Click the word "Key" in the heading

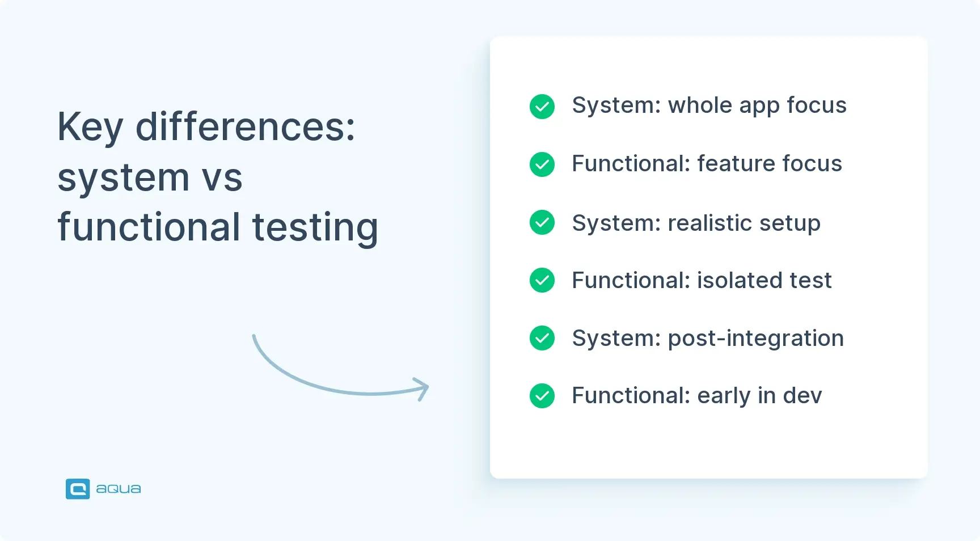[x=90, y=127]
